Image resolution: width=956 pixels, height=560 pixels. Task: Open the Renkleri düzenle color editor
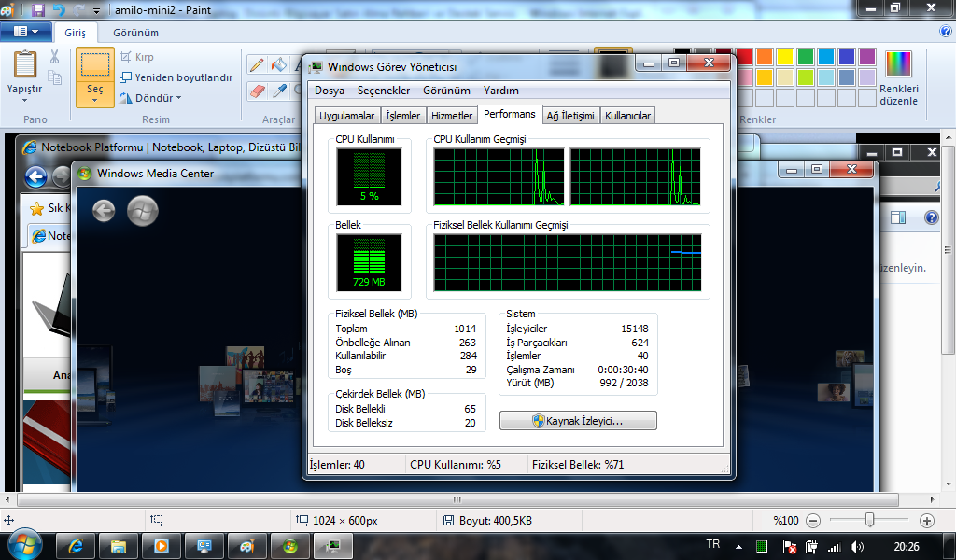(x=899, y=78)
